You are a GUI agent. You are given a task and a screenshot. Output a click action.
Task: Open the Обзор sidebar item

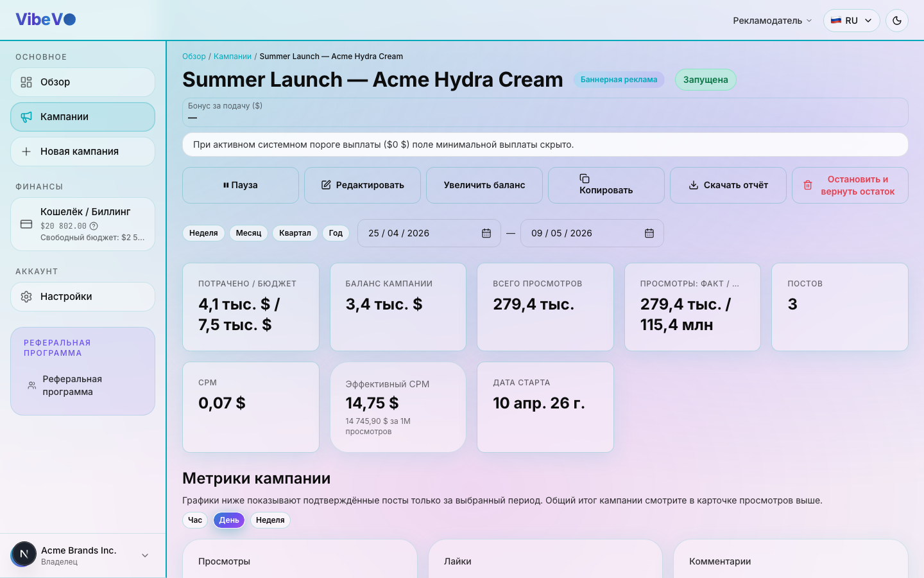pyautogui.click(x=83, y=82)
